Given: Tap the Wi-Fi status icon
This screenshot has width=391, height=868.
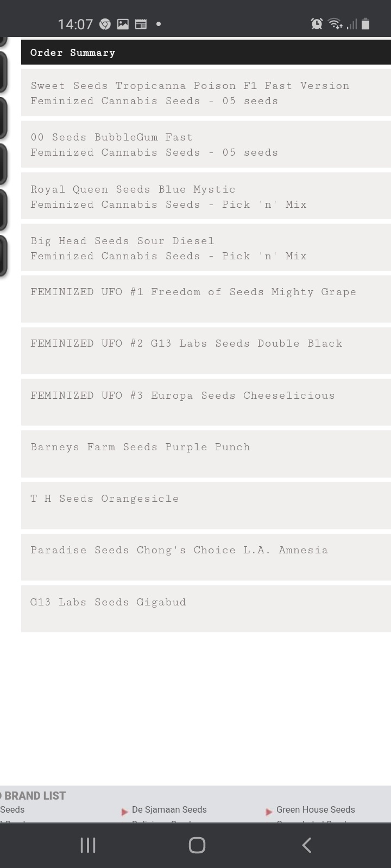Looking at the screenshot, I should click(335, 23).
